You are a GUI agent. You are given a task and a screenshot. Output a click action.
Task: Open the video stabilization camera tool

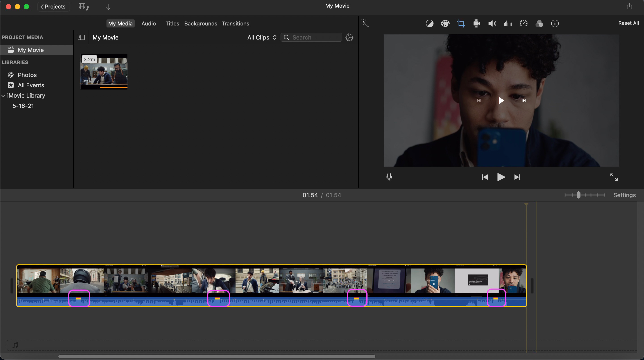pyautogui.click(x=476, y=23)
